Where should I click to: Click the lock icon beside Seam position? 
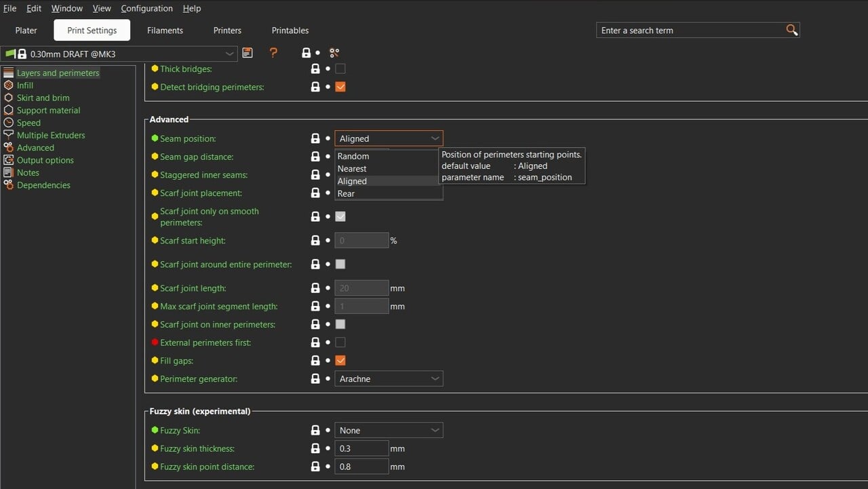[315, 138]
